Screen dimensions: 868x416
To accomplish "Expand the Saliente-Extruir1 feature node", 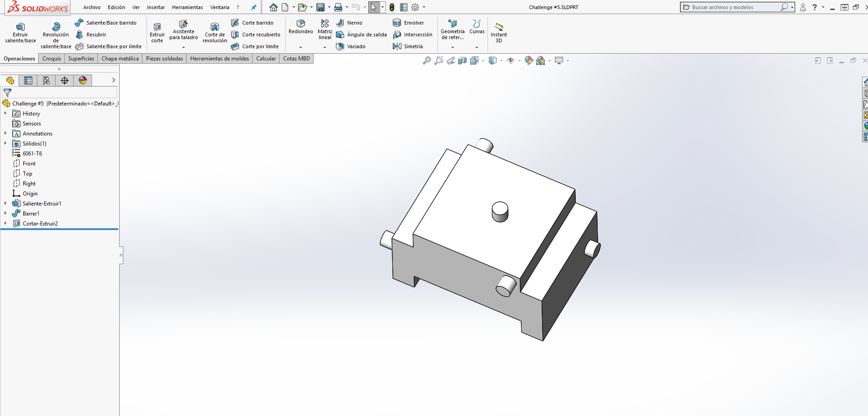I will click(x=5, y=203).
